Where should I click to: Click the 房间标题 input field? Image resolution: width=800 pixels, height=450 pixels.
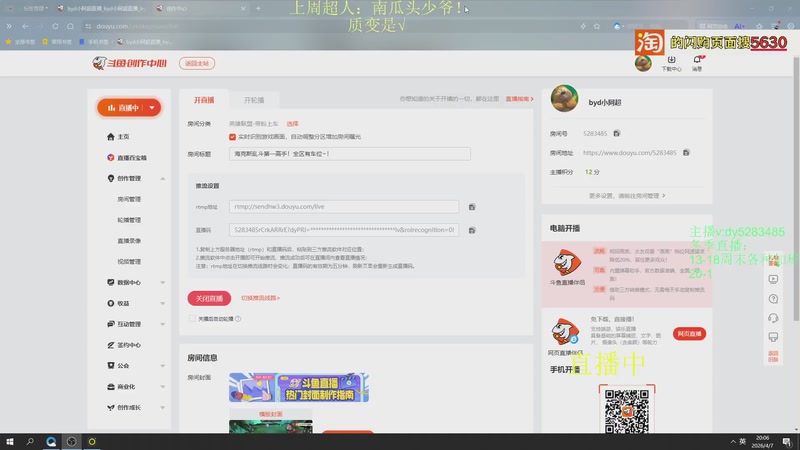coord(349,154)
